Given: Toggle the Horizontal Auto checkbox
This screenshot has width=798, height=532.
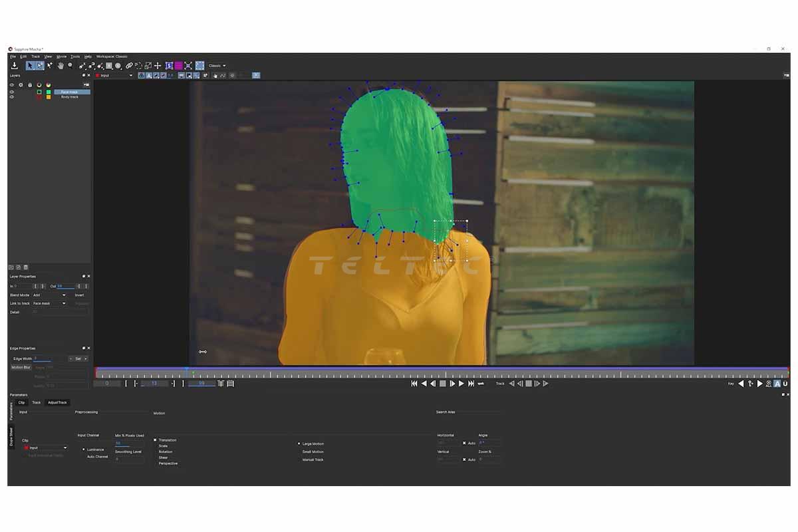Looking at the screenshot, I should 464,443.
